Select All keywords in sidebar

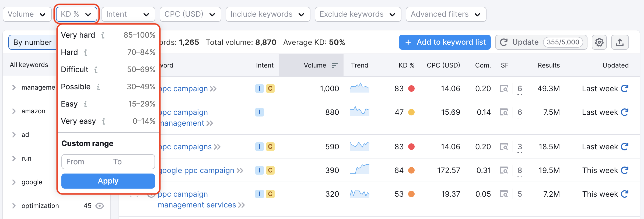29,65
